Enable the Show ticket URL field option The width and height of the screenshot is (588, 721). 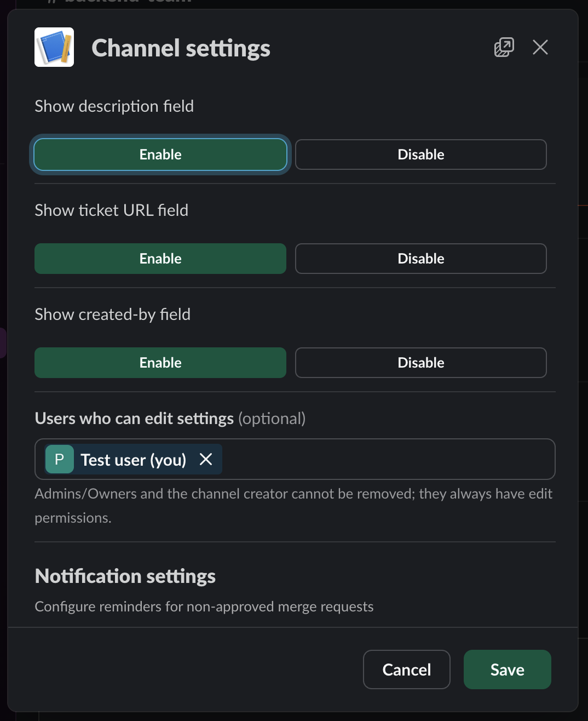tap(160, 259)
